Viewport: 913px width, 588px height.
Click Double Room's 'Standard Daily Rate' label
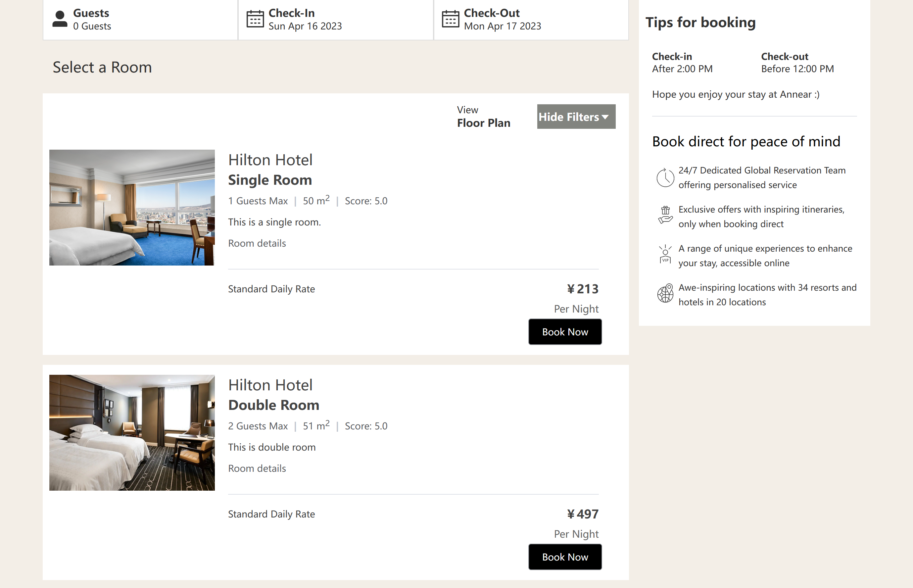(271, 514)
